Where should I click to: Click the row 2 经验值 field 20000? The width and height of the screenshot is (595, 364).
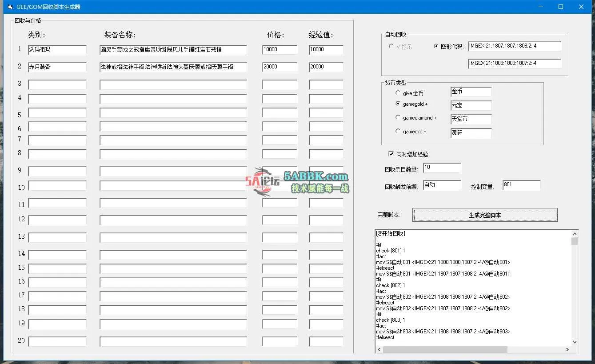[326, 67]
